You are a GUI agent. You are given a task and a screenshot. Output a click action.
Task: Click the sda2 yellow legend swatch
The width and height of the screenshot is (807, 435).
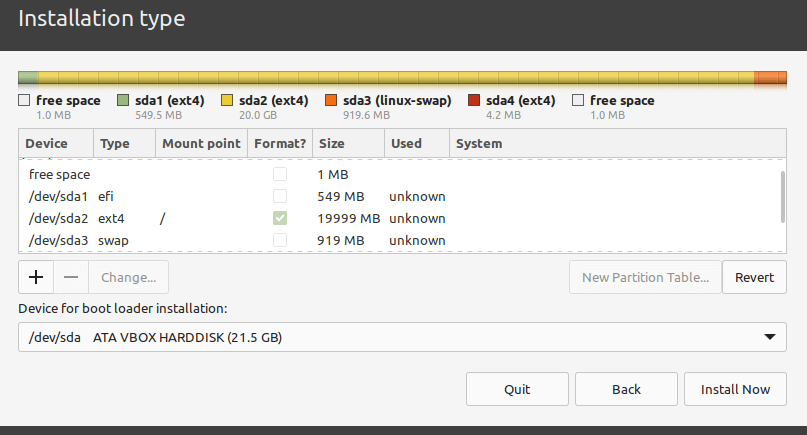click(x=226, y=100)
